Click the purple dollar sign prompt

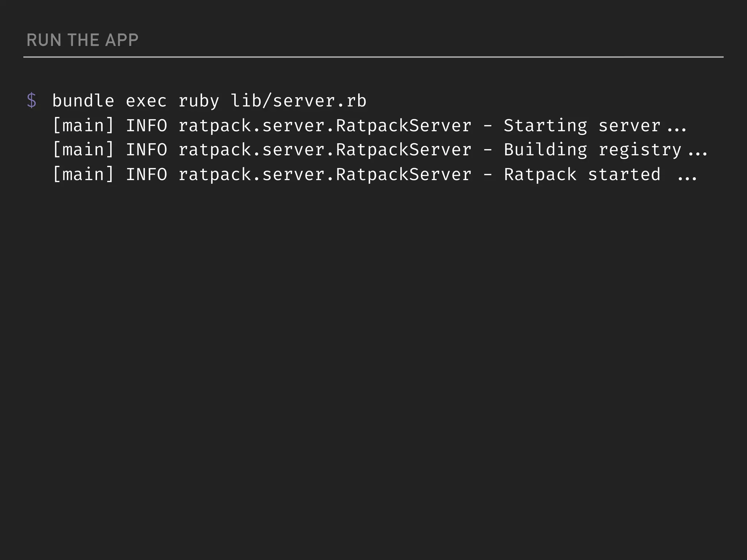click(x=32, y=101)
